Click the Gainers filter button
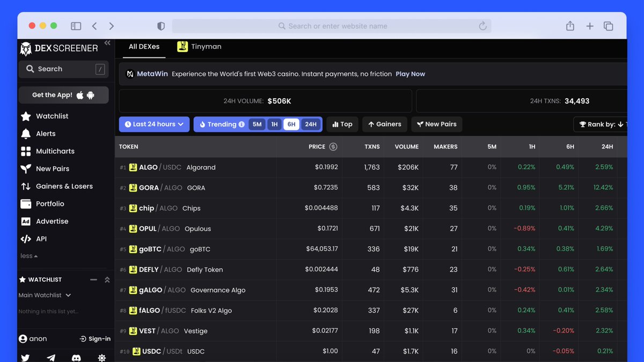The width and height of the screenshot is (644, 362). tap(385, 124)
